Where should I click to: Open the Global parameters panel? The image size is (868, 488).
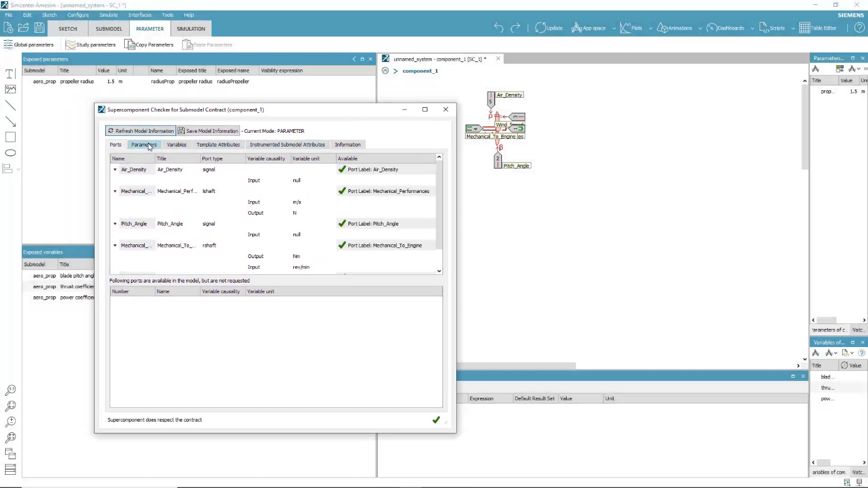tap(29, 44)
